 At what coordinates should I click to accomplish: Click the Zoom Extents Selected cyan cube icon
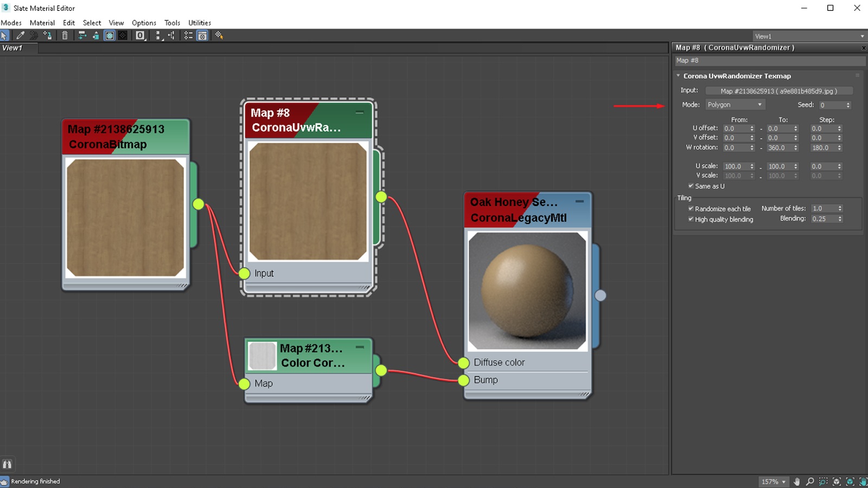[850, 481]
